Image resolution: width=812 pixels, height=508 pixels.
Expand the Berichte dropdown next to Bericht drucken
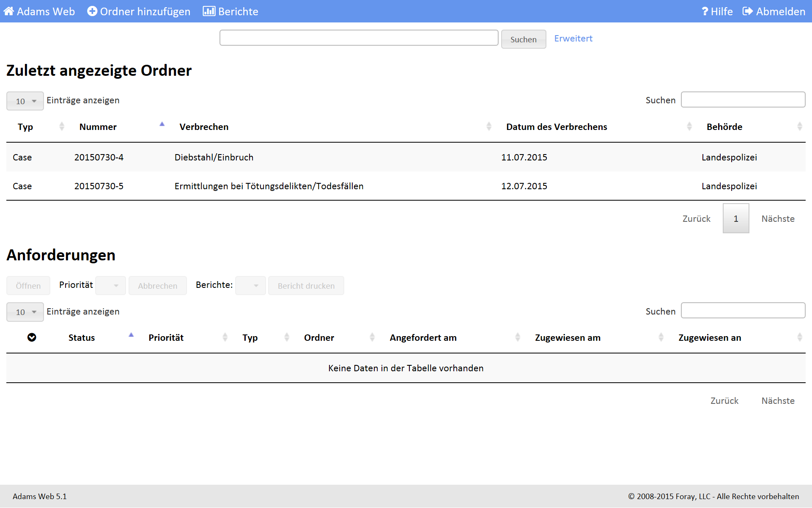[x=250, y=286]
